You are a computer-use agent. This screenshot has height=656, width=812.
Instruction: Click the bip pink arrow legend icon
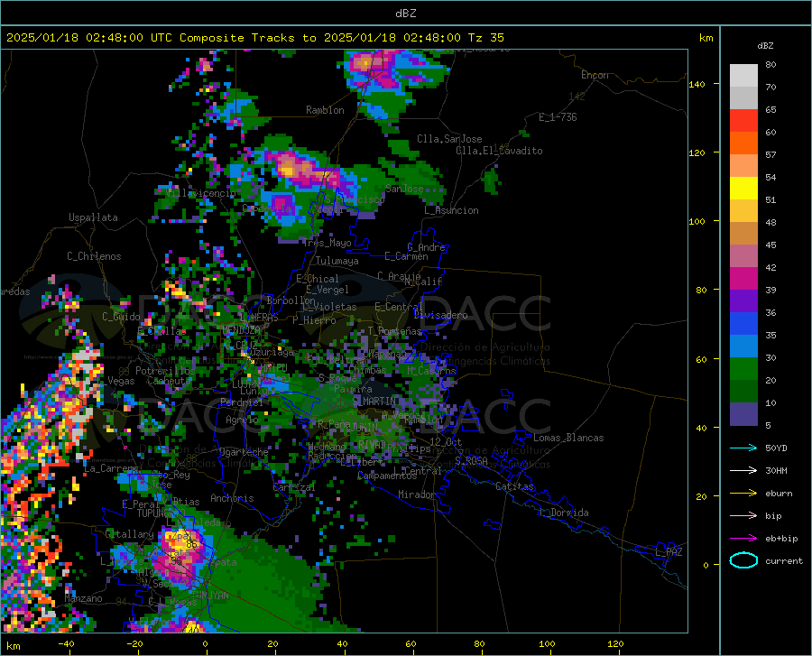tap(743, 516)
